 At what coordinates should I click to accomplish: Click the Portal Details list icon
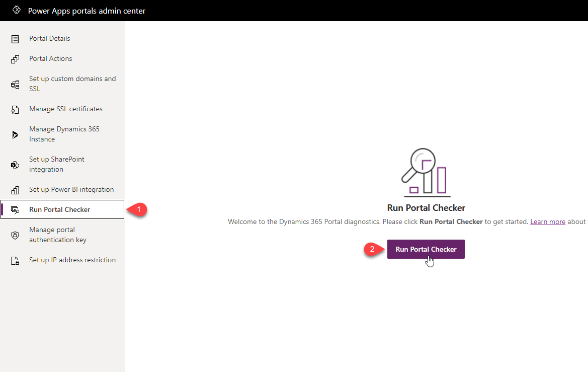click(15, 39)
